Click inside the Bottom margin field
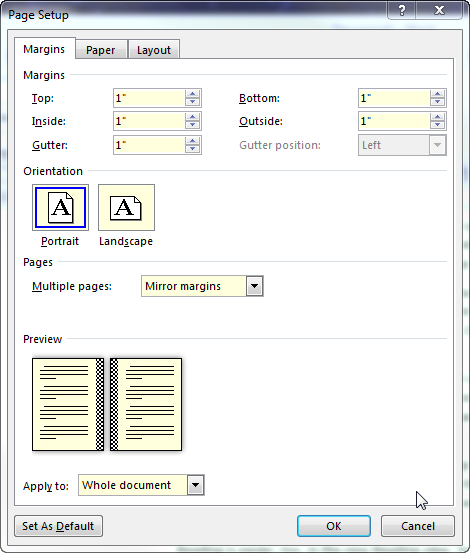 [394, 98]
